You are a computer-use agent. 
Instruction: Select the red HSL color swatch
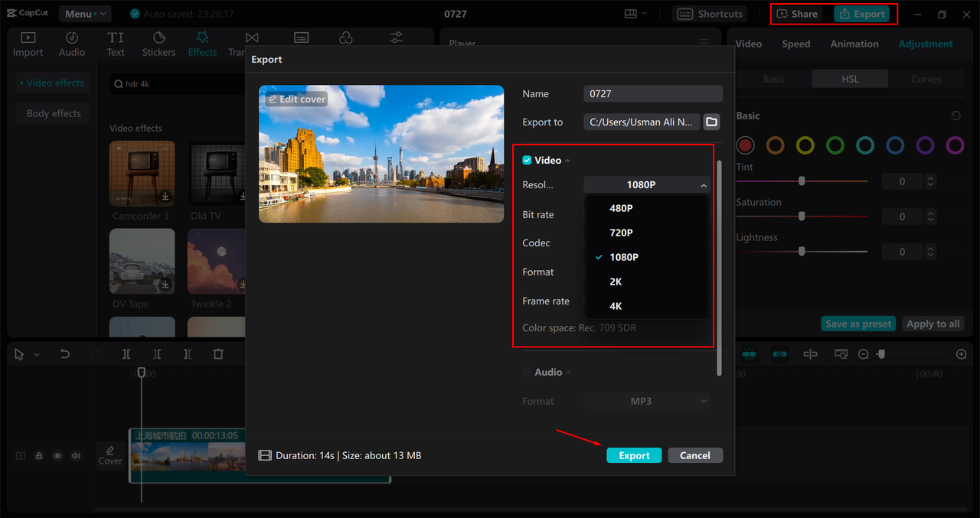pos(746,145)
